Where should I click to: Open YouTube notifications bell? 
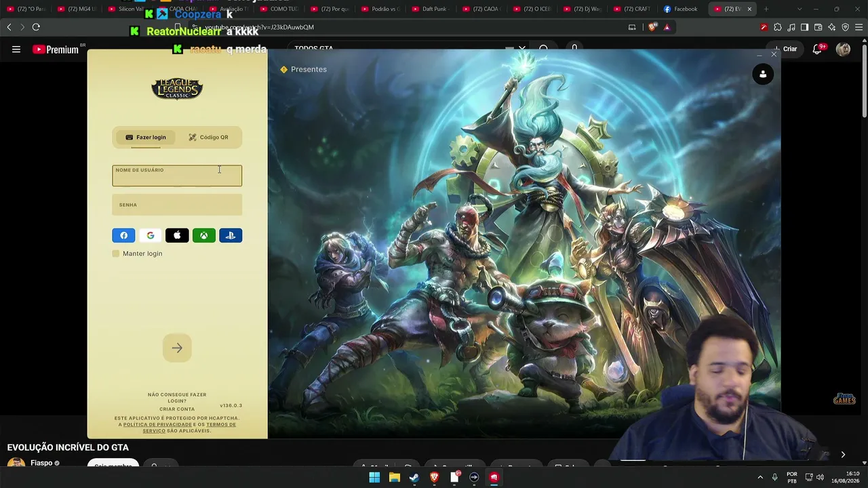(x=818, y=49)
